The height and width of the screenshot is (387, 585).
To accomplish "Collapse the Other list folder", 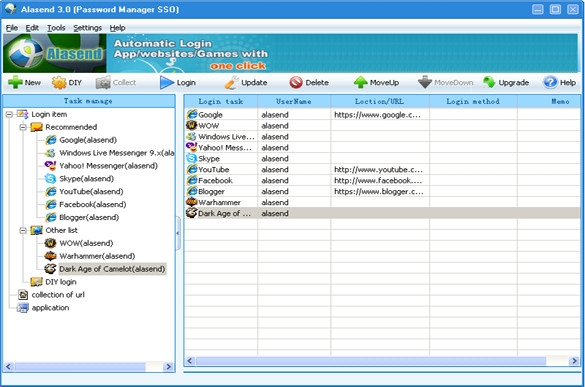I will (x=23, y=231).
